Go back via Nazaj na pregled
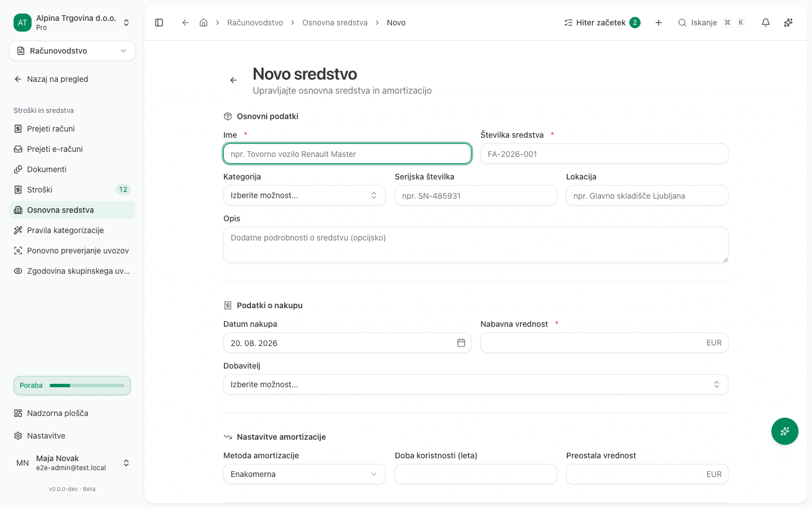This screenshot has height=508, width=812. [x=72, y=79]
